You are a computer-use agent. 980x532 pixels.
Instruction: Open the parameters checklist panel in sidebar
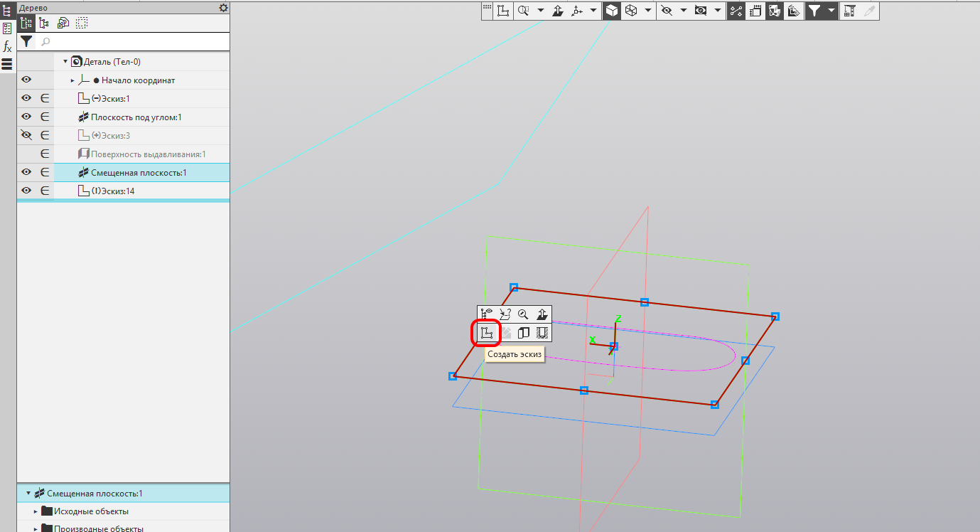(7, 28)
